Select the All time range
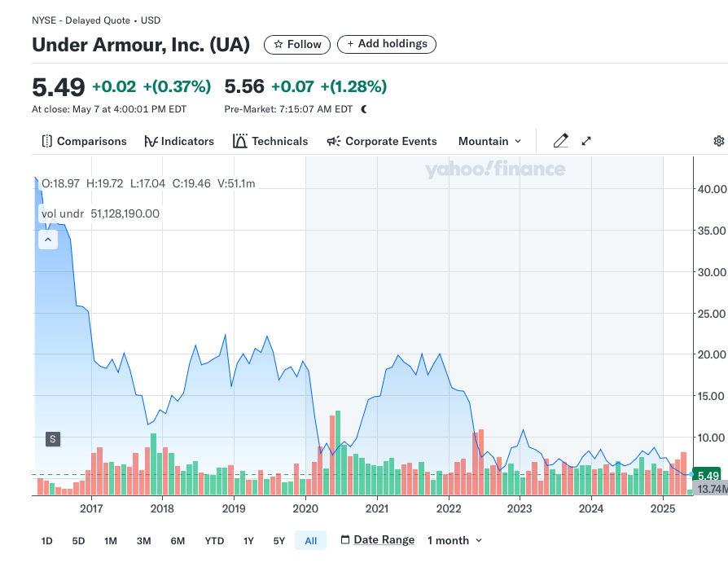Viewport: 728px width, 563px height. click(x=310, y=541)
